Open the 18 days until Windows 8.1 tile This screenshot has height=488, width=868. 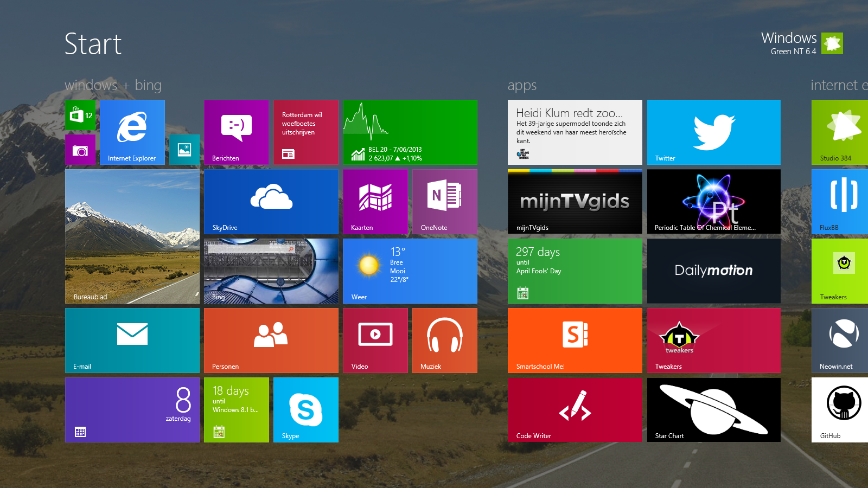click(237, 410)
